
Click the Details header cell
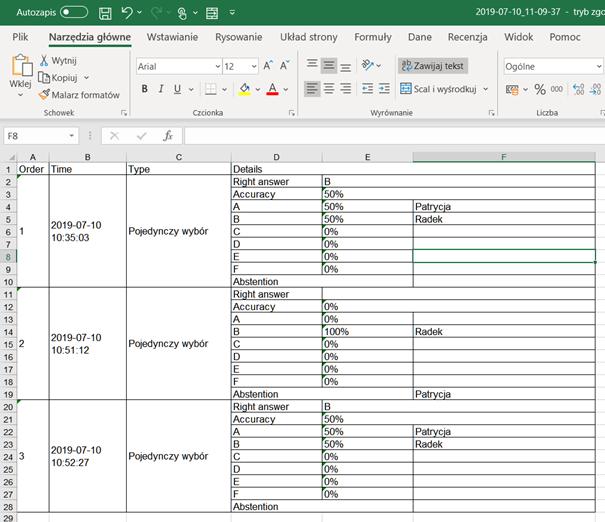click(413, 169)
